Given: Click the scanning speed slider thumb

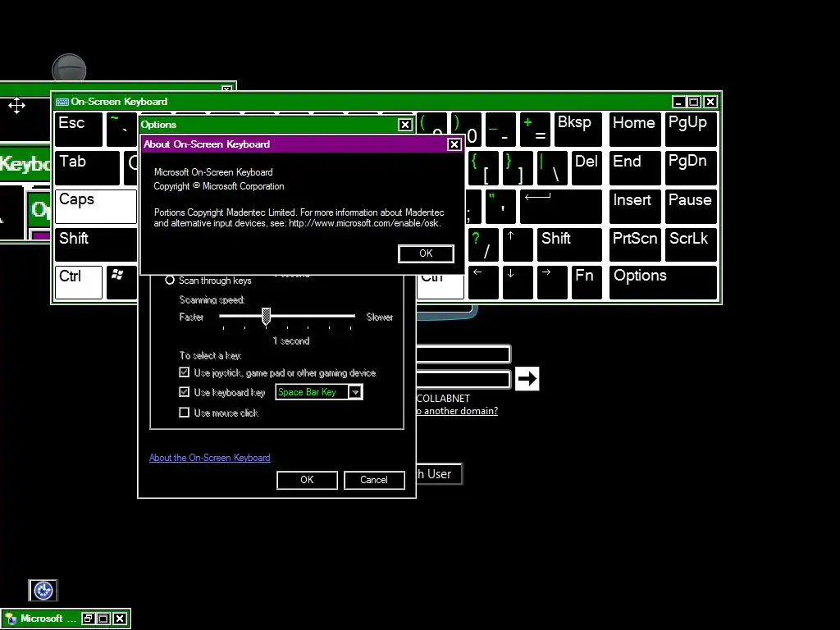Looking at the screenshot, I should coord(266,317).
